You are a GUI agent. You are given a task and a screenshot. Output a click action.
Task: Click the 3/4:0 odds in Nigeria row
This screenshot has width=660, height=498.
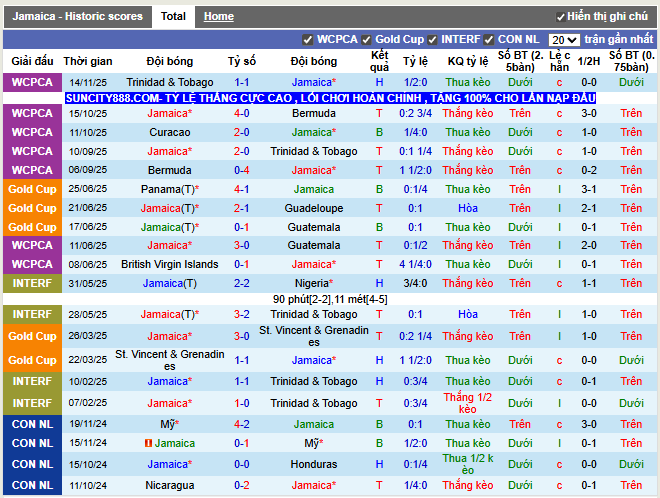tap(415, 283)
